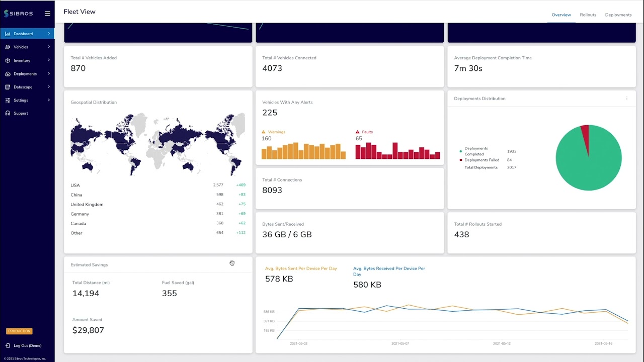Click the Total Distance value 14,194
Image resolution: width=644 pixels, height=362 pixels.
(x=86, y=293)
